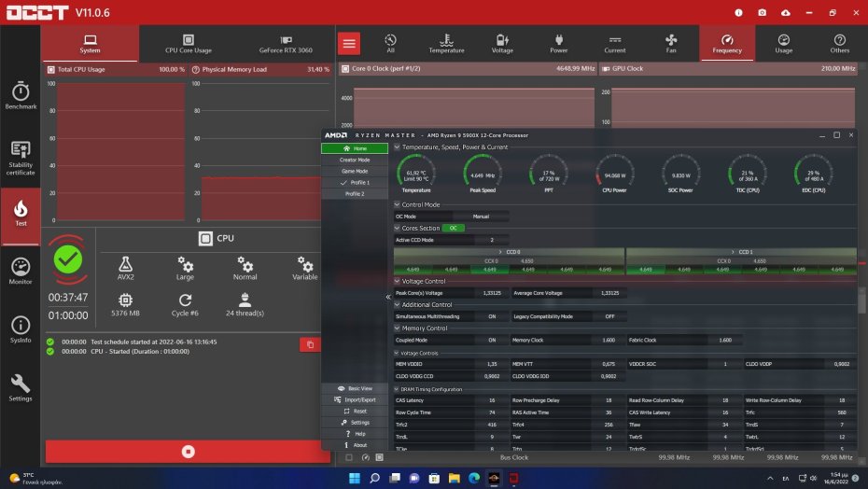Image resolution: width=868 pixels, height=489 pixels.
Task: Collapse Temperature, Speed, Power & Current section
Action: coord(397,147)
